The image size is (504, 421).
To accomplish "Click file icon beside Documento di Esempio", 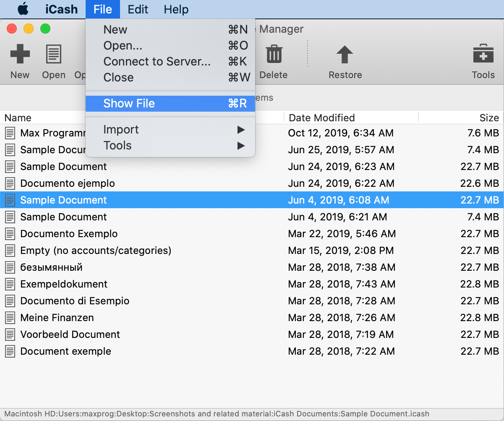I will tap(10, 301).
